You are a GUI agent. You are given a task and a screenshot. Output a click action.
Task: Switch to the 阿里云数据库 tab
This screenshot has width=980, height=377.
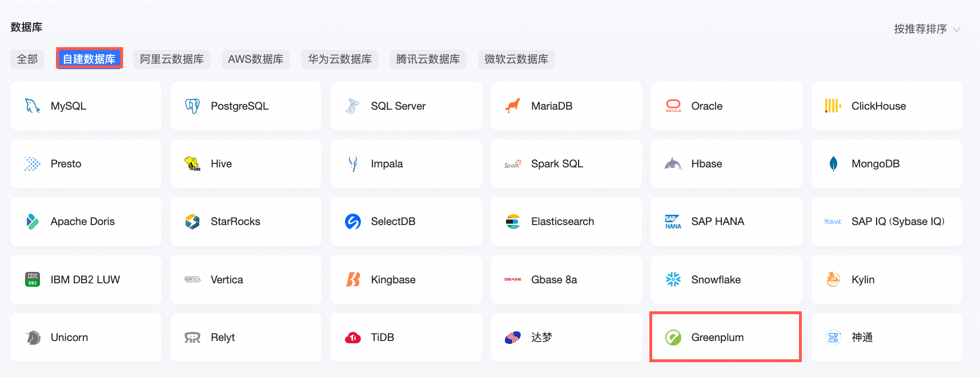172,59
